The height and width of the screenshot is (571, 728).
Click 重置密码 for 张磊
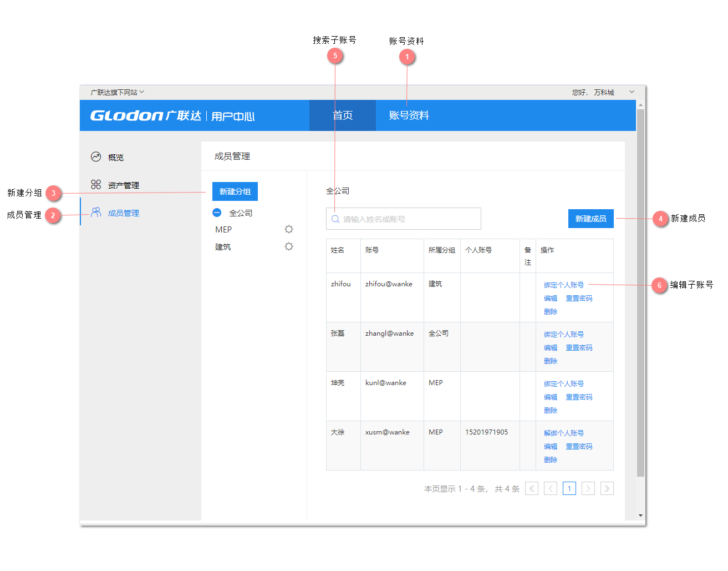pyautogui.click(x=579, y=347)
